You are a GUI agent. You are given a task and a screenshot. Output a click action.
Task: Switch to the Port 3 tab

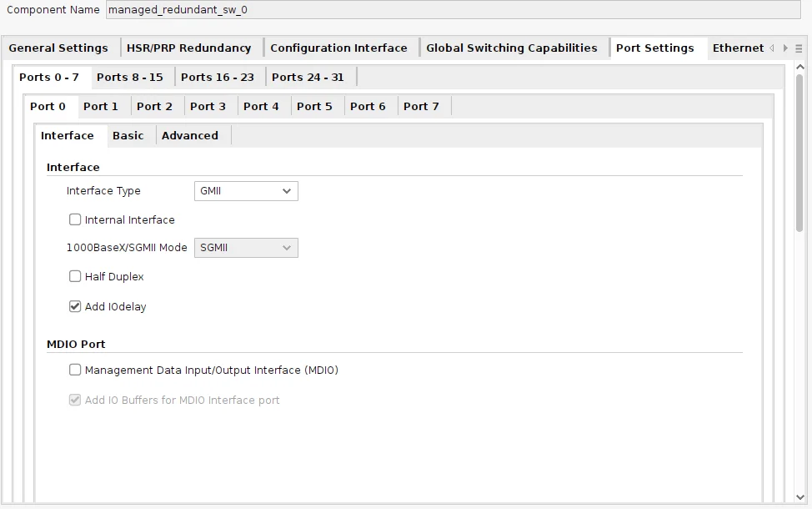point(208,106)
